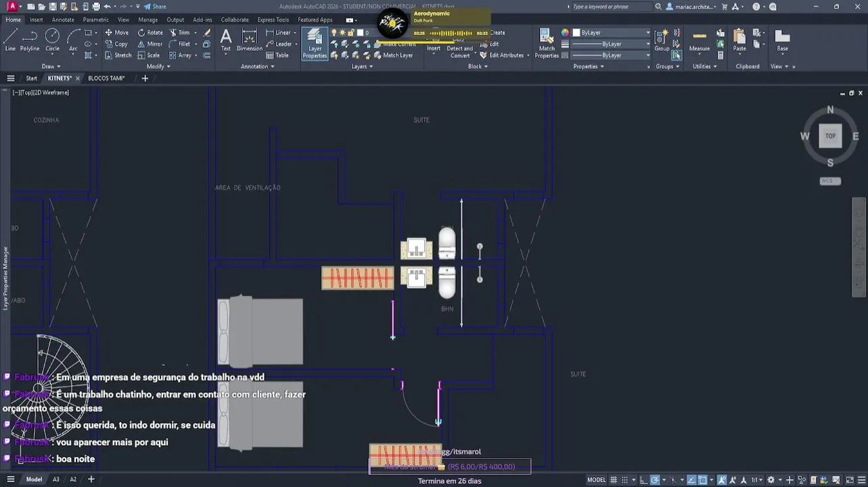Open the Linear dimension dropdown arrow

pyautogui.click(x=296, y=32)
